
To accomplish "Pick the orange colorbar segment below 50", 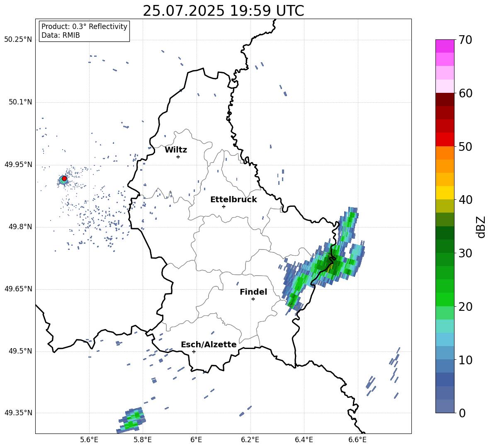I will (445, 153).
